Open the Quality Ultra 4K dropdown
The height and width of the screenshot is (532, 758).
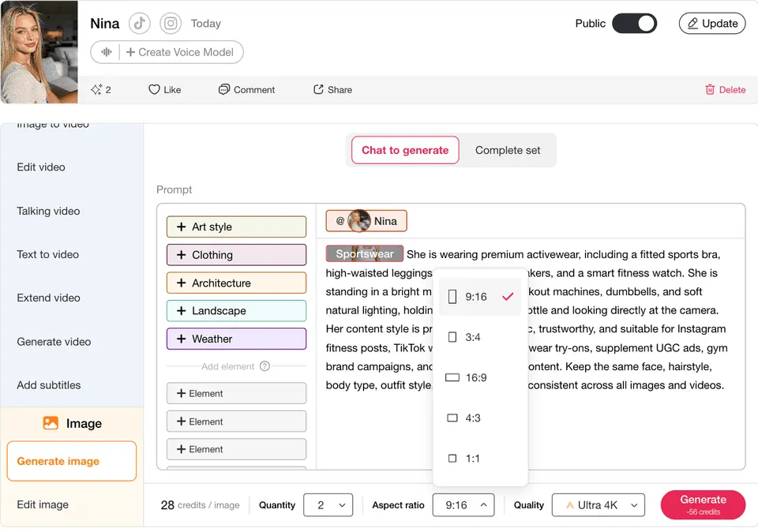pos(598,505)
